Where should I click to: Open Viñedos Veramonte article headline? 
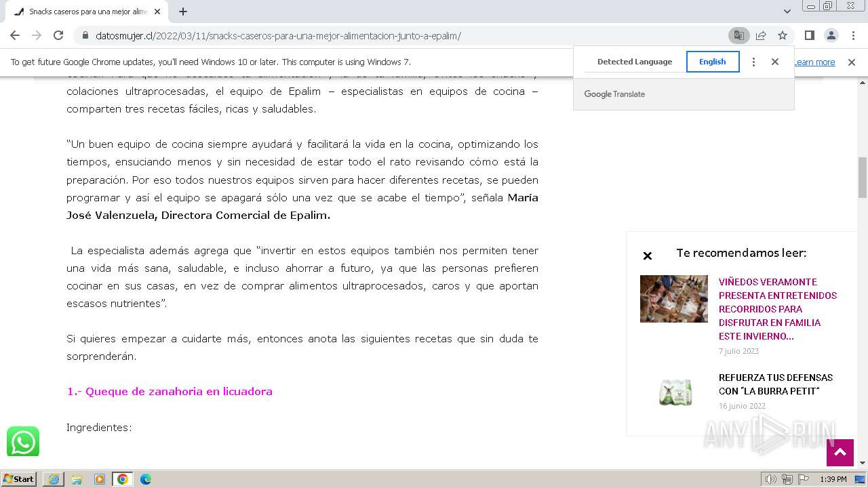pos(778,309)
